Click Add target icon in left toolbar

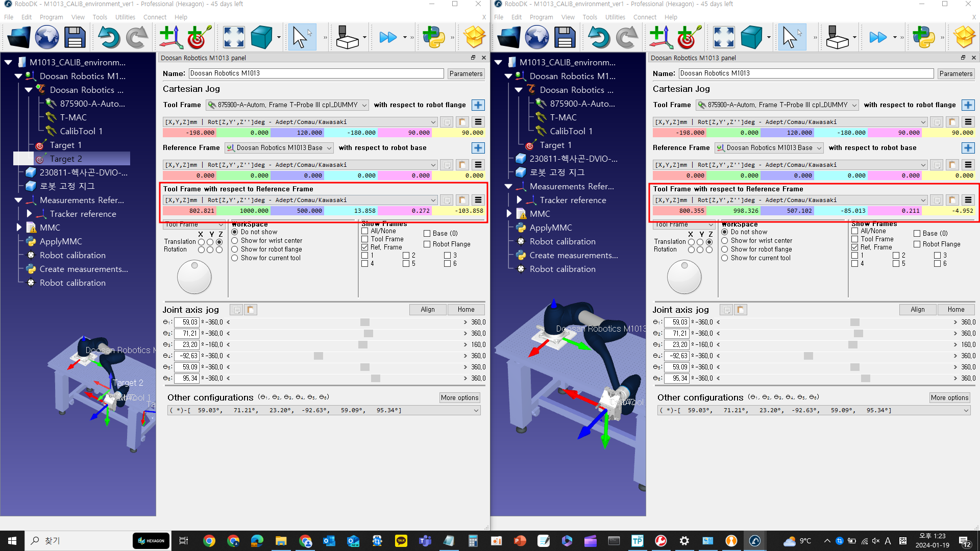tap(199, 37)
